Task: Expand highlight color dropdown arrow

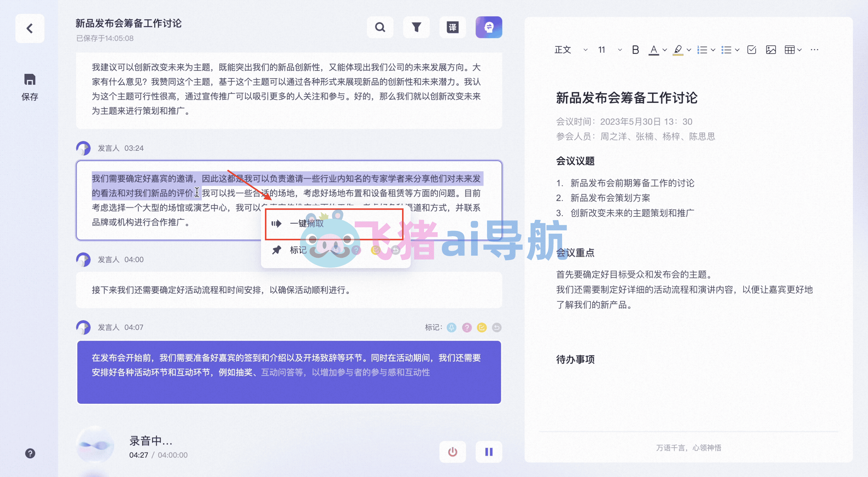Action: coord(689,50)
